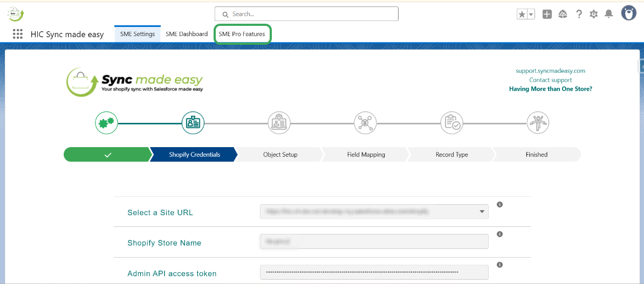Click the Select a Site URL label
This screenshot has width=644, height=284.
160,212
